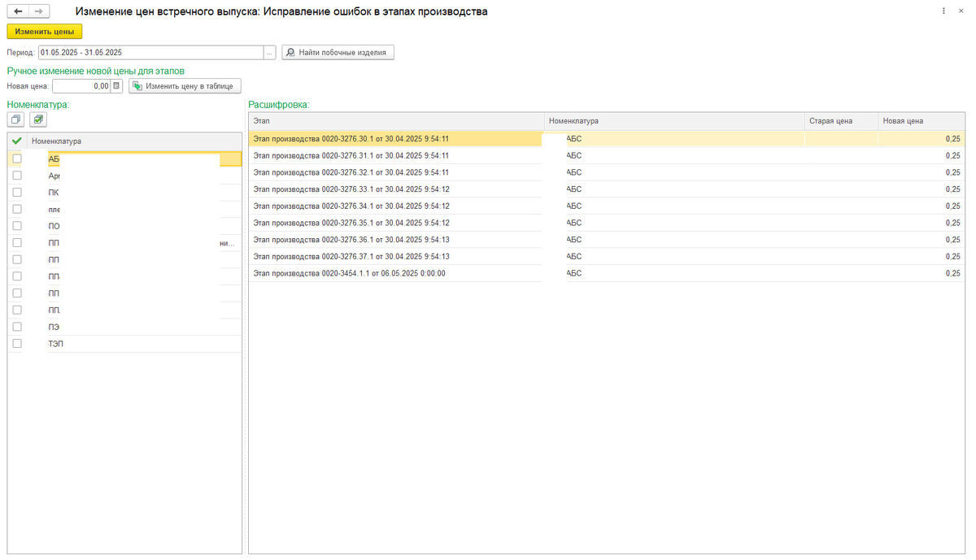The image size is (976, 560).
Task: Check all items icon under Номенклатура
Action: pyautogui.click(x=38, y=119)
